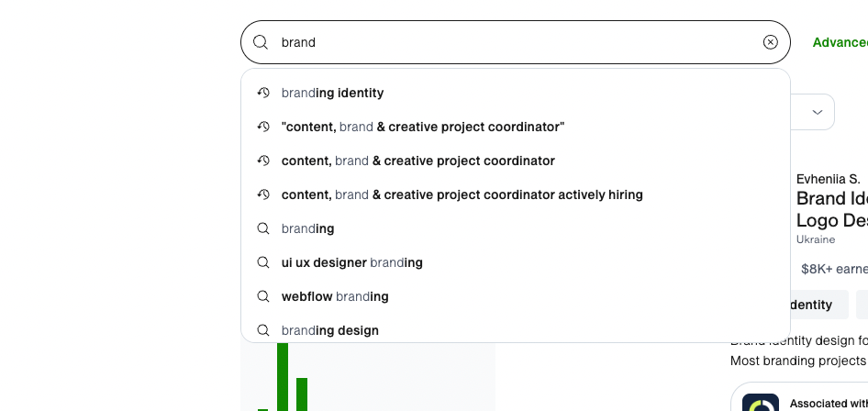The height and width of the screenshot is (411, 868).
Task: Click search icon next to 'ui ux designer branding'
Action: 263,262
